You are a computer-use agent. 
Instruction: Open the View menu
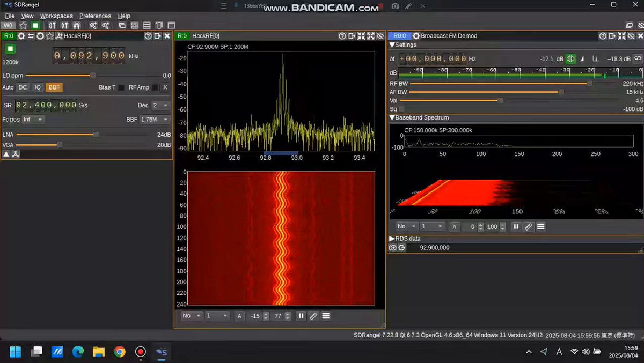pos(27,16)
